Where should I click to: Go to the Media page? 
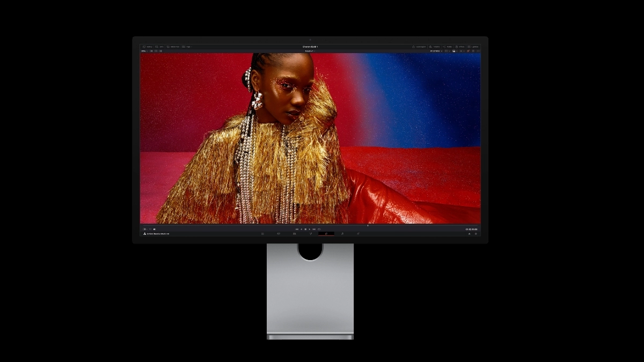[x=262, y=233]
